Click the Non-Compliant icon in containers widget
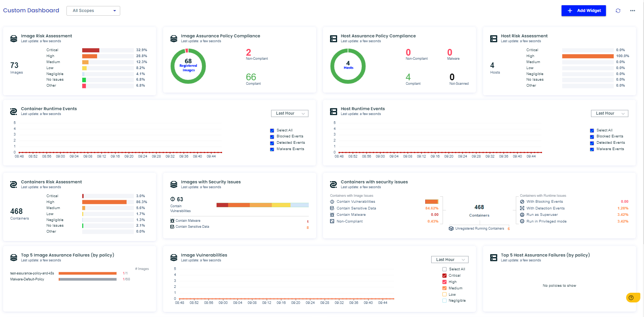Image resolution: width=644 pixels, height=317 pixels. coord(332,221)
